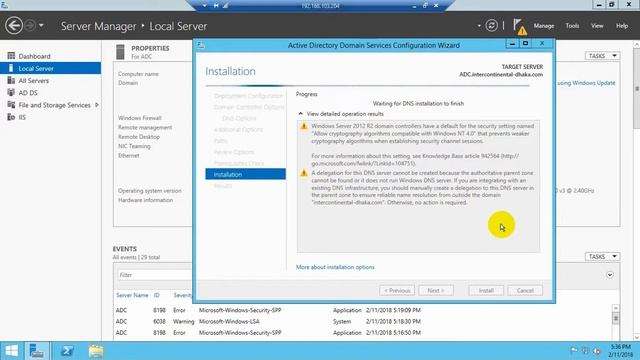Click the refresh icon in header
Viewport: 640px width, 360px height.
491,26
